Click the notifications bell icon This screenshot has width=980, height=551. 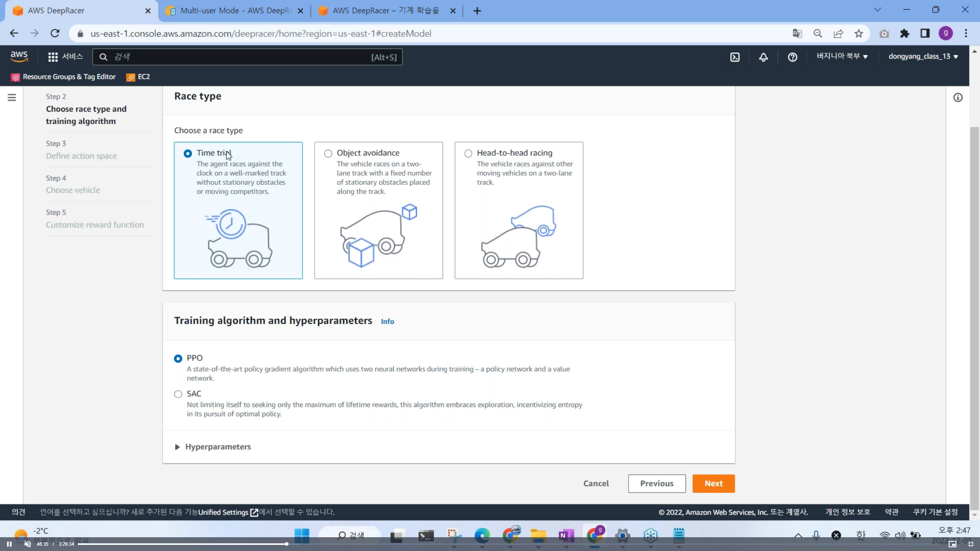(763, 57)
